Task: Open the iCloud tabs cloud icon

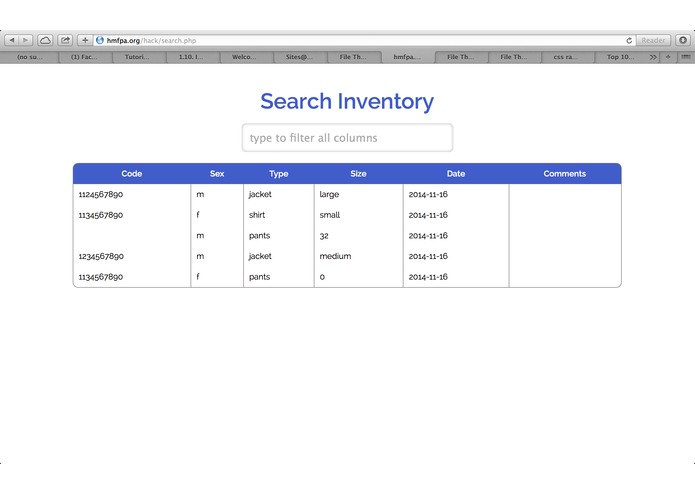Action: [x=45, y=40]
